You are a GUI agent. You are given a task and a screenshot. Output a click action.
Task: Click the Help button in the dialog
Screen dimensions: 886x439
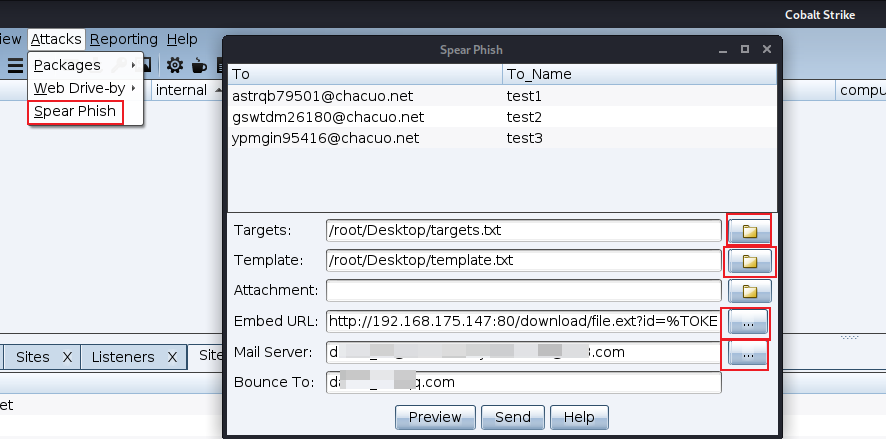(579, 417)
